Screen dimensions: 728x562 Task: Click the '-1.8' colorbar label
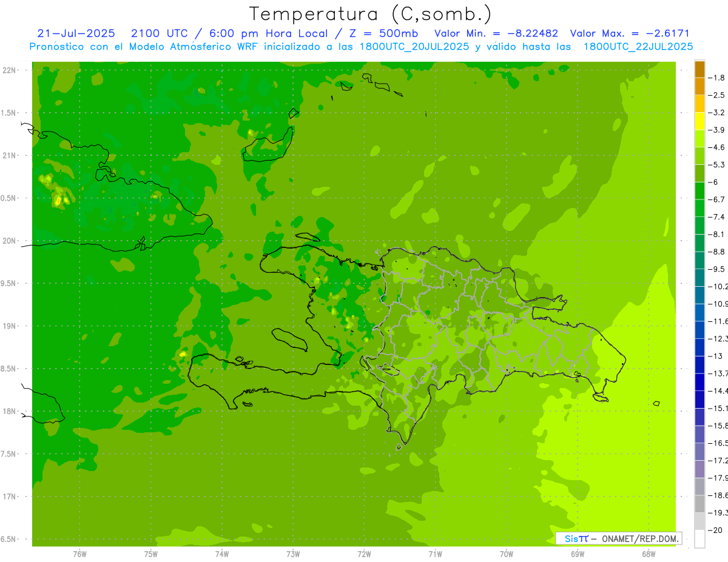click(x=717, y=78)
